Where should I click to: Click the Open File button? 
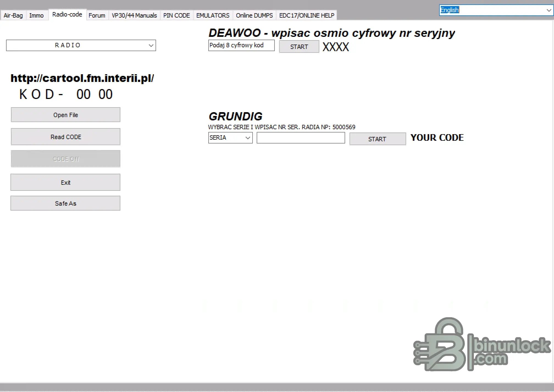tap(66, 115)
